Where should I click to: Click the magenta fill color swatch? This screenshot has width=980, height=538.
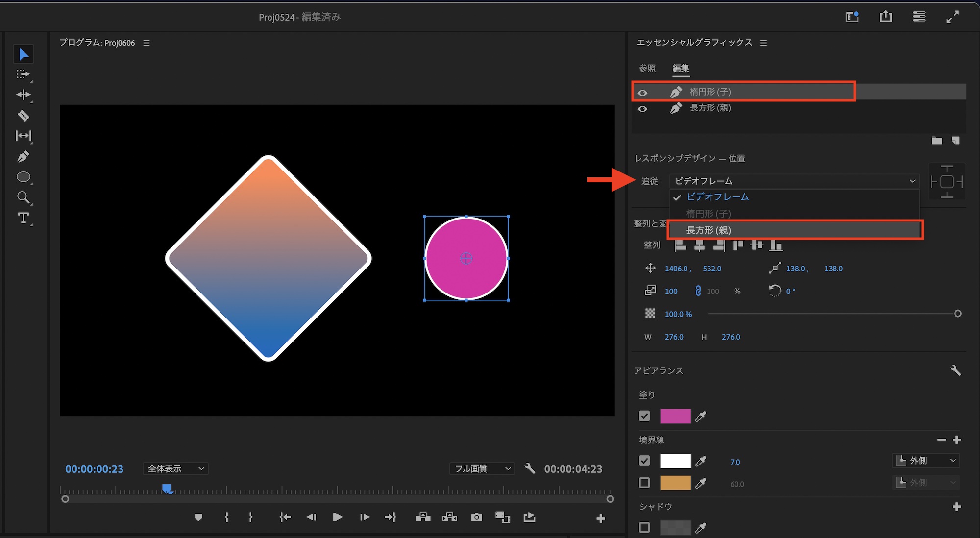[x=675, y=416]
